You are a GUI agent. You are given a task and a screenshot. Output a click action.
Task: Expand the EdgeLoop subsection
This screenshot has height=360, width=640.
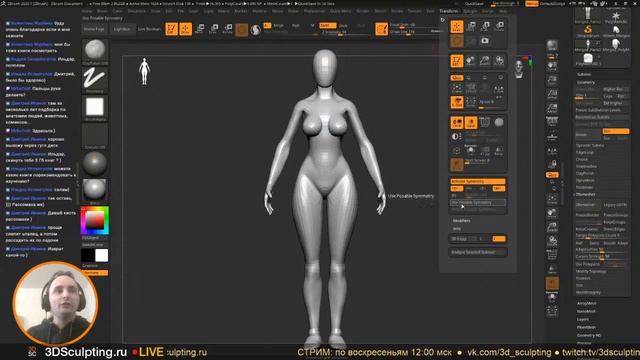click(585, 152)
